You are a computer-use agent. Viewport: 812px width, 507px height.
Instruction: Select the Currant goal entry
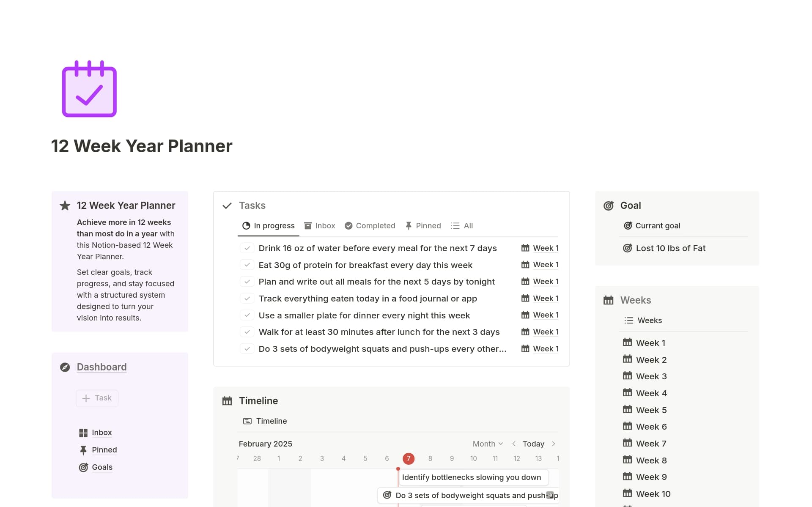click(x=658, y=225)
